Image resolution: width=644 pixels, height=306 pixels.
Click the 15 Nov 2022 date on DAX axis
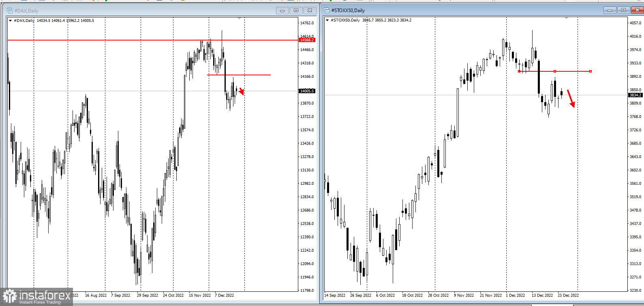point(200,295)
